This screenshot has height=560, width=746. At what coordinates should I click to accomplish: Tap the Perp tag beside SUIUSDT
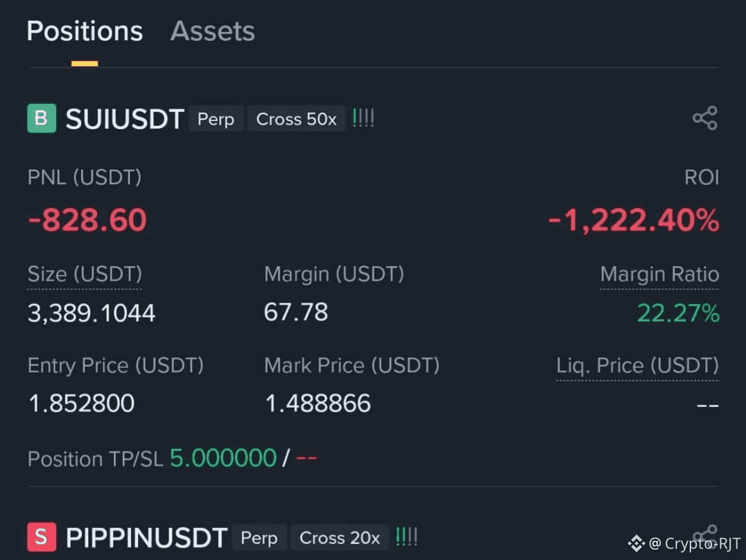(x=216, y=118)
